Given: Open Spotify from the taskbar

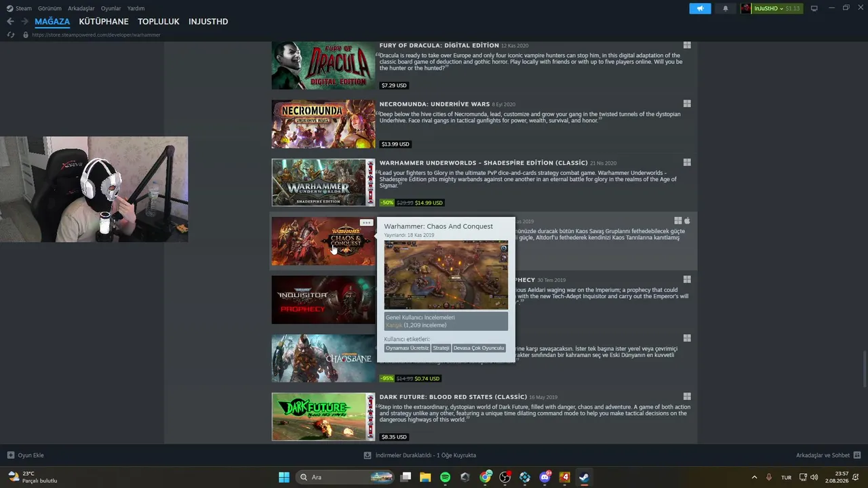Looking at the screenshot, I should point(445,477).
